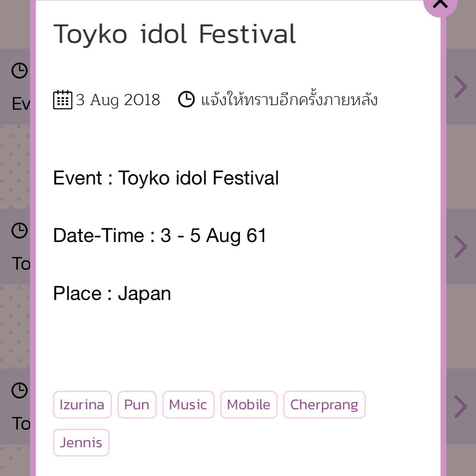
Task: Click the clock icon next to Thai text
Action: click(x=186, y=99)
